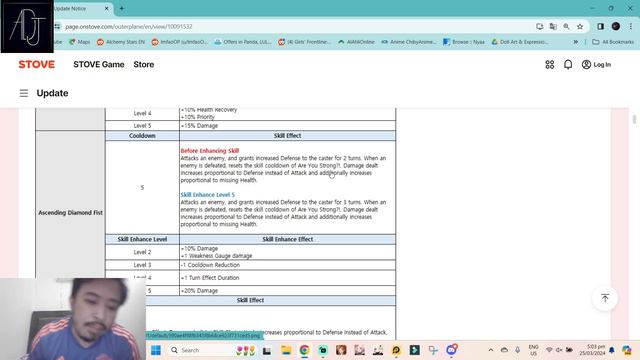Open Google Chrome on the taskbar
Viewport: 640px width, 360px height.
304,350
